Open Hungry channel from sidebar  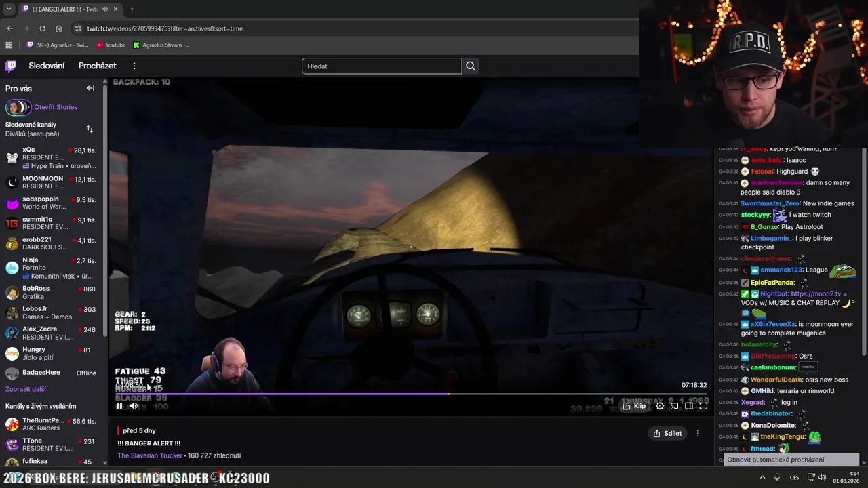click(51, 353)
